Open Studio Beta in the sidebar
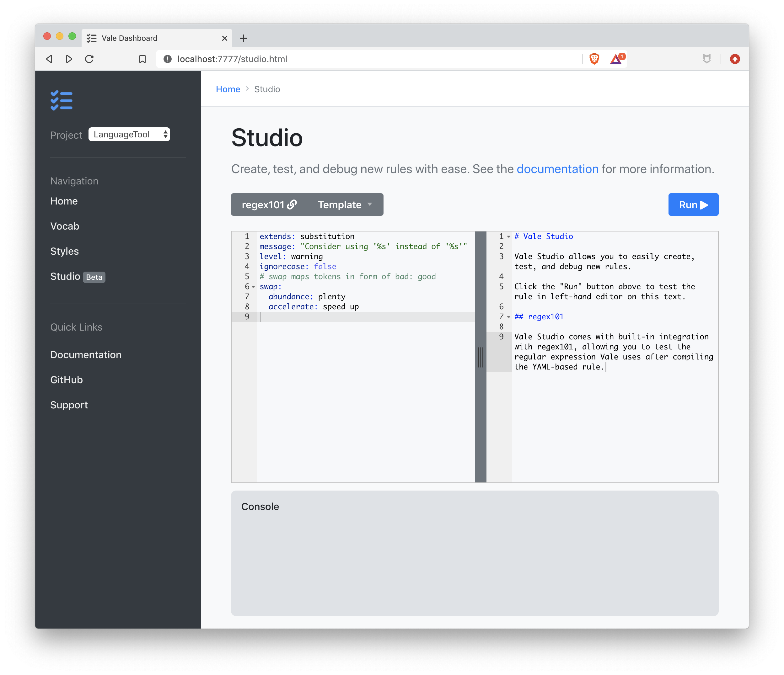The height and width of the screenshot is (675, 784). [78, 276]
